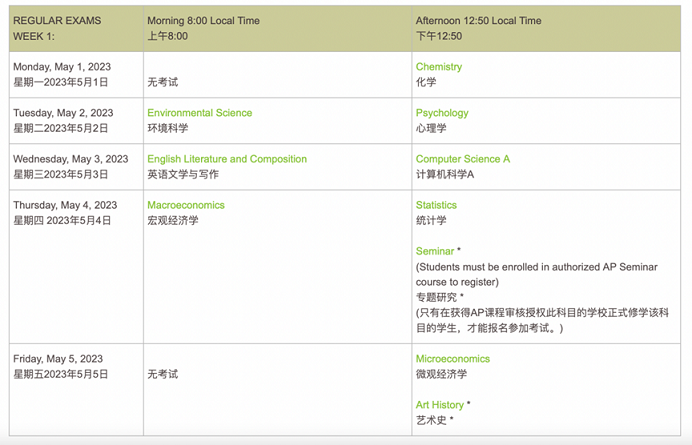Select the '微观经济学' text
Screen dimensions: 692x445
[x=441, y=374]
